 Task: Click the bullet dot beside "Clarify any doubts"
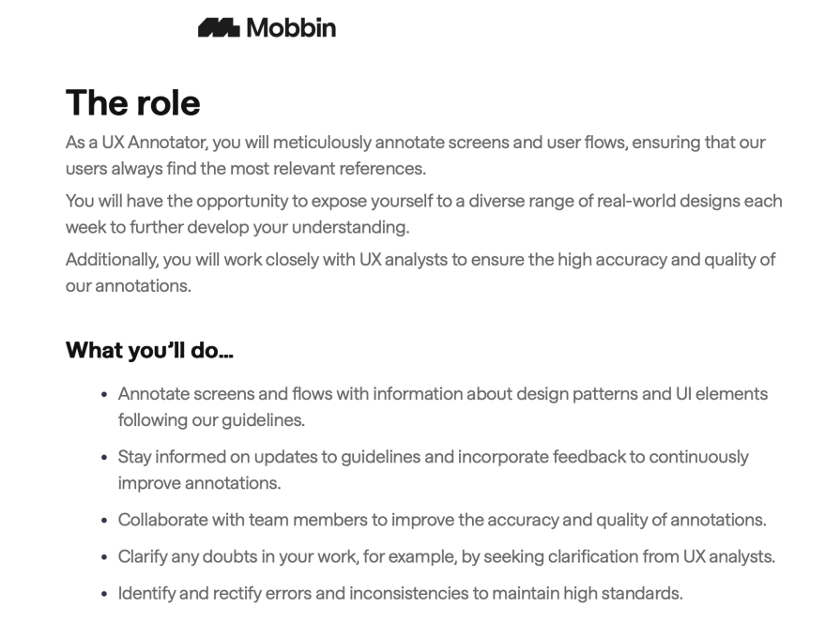[103, 557]
